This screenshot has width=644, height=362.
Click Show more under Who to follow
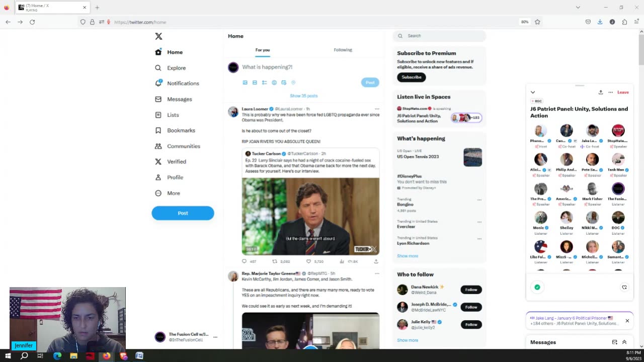pyautogui.click(x=408, y=340)
